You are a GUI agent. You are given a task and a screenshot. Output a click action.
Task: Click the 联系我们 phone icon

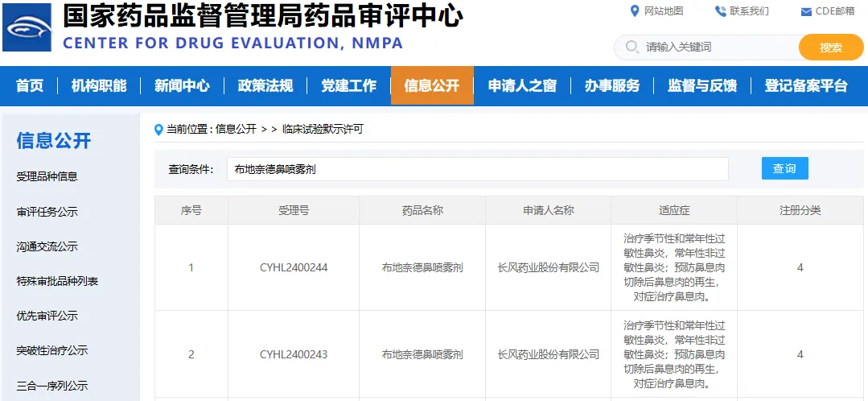point(720,10)
